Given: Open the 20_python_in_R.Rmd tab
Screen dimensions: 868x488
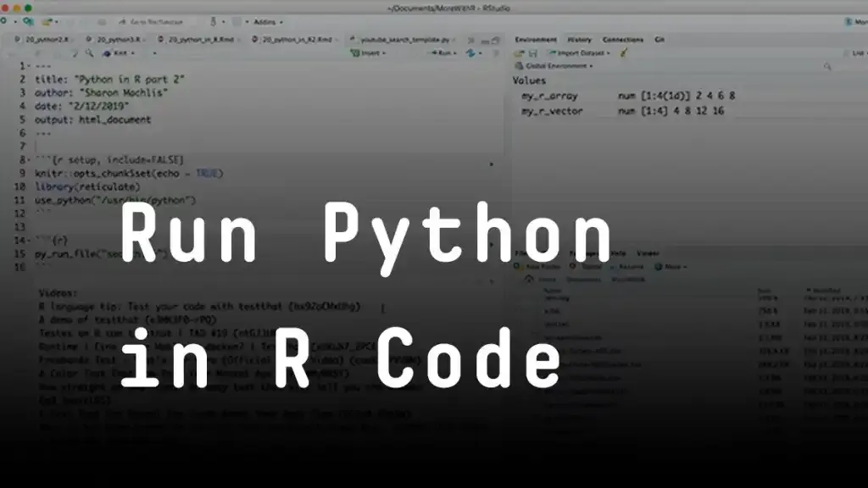Looking at the screenshot, I should pyautogui.click(x=198, y=40).
